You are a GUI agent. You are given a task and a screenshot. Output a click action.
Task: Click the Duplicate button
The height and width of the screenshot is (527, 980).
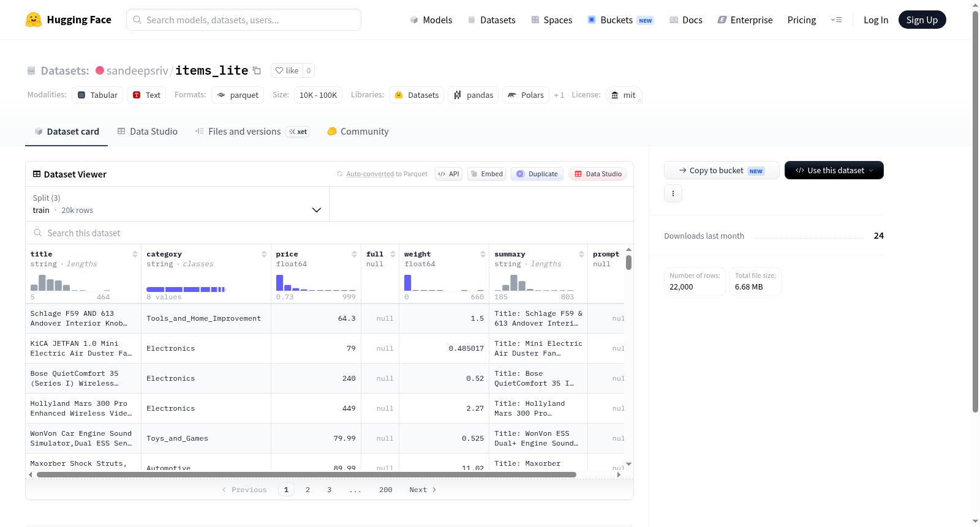(537, 174)
